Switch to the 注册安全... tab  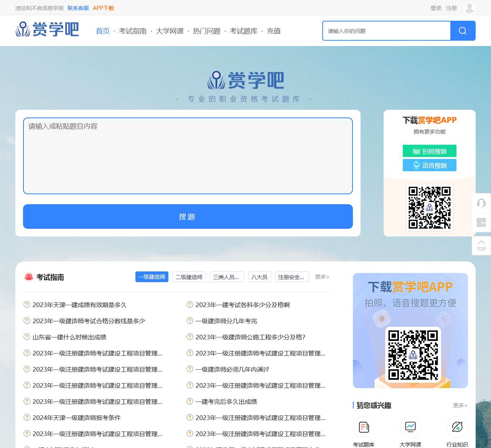292,277
